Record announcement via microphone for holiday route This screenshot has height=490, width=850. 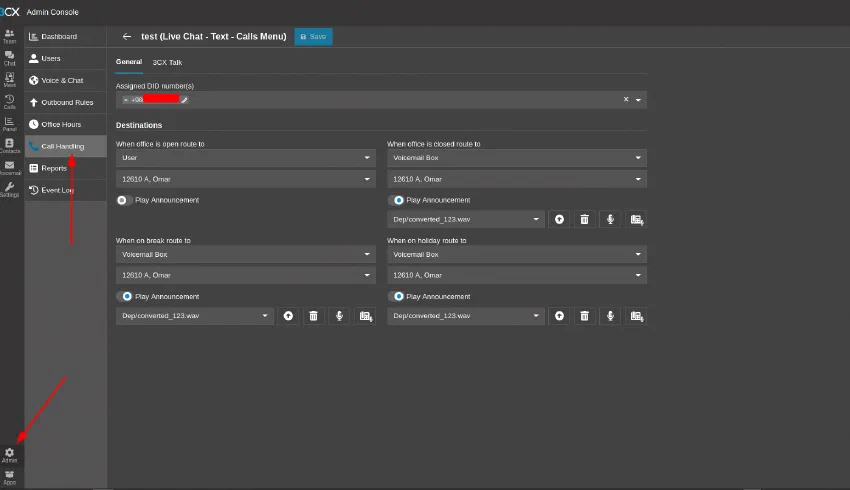[610, 315]
